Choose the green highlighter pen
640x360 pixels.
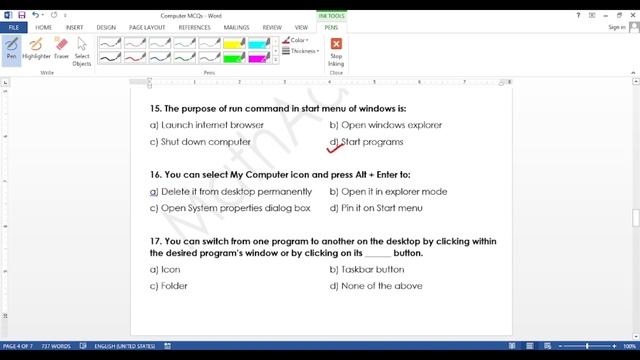click(x=234, y=58)
